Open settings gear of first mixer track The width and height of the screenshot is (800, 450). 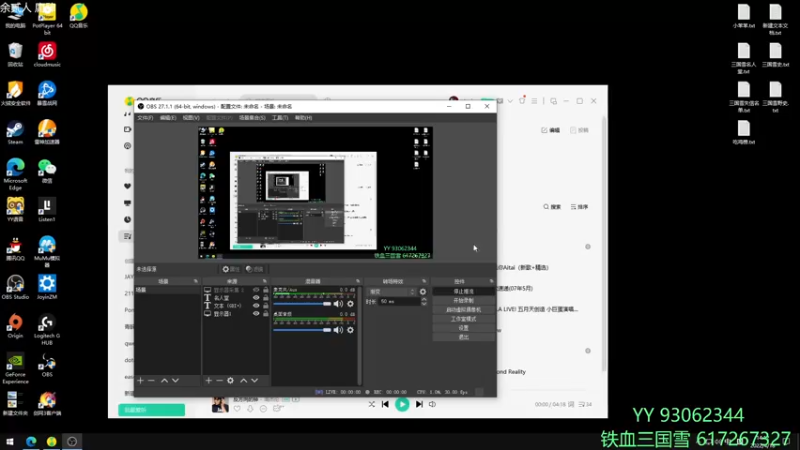(x=351, y=304)
